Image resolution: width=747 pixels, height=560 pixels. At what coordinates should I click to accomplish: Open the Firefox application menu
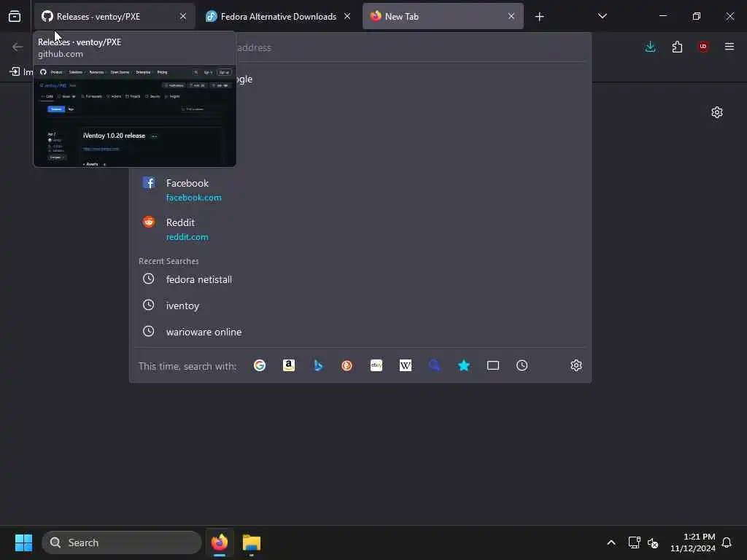729,47
